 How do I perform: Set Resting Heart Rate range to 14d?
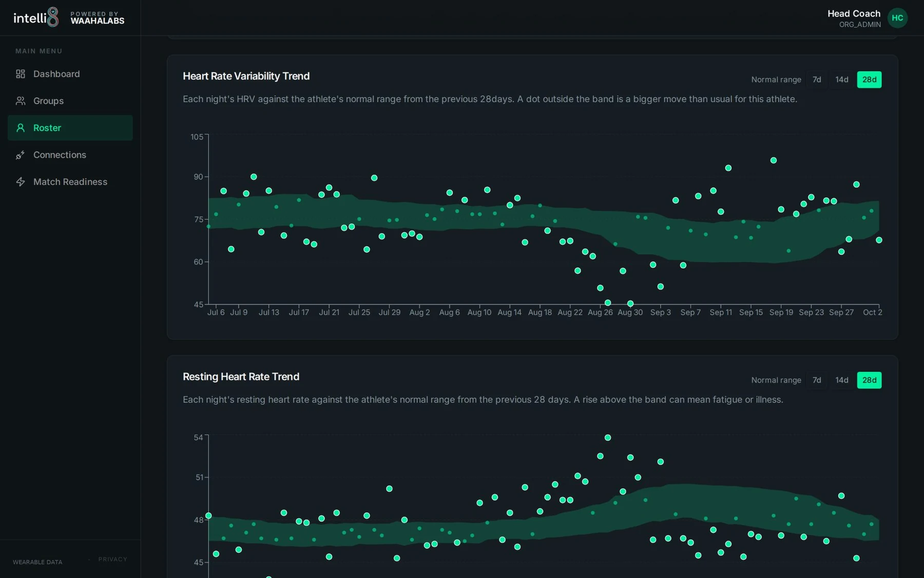pyautogui.click(x=842, y=380)
